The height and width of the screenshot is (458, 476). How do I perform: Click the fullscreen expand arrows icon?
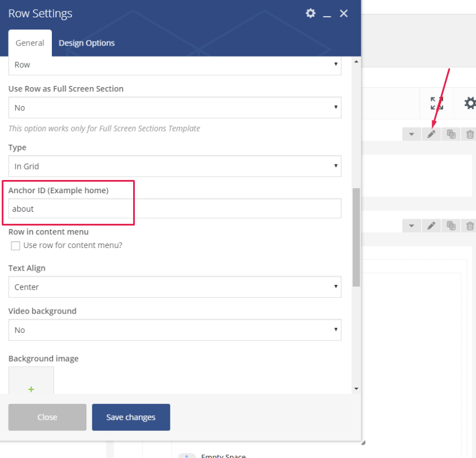click(437, 103)
